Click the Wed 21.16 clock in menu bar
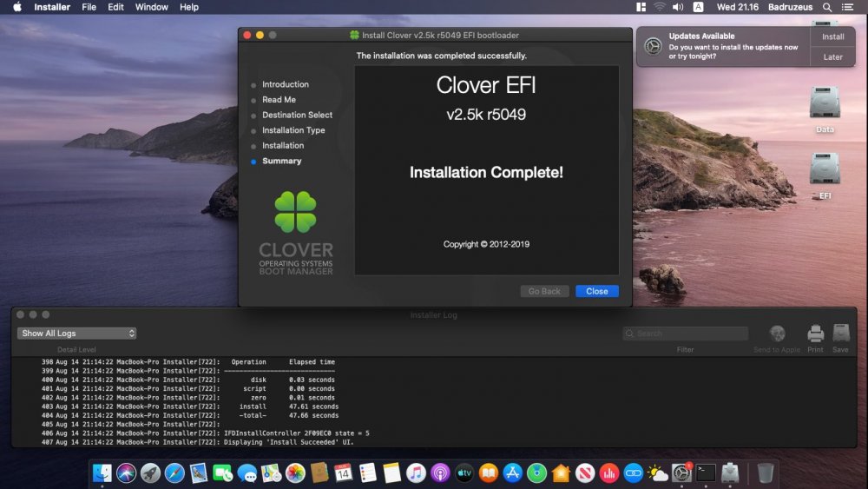 point(737,7)
